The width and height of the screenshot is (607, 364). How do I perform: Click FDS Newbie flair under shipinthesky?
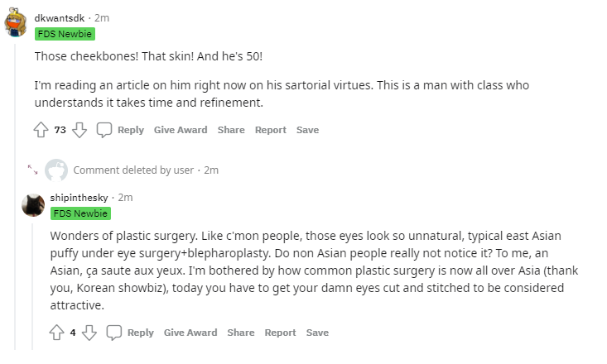80,213
